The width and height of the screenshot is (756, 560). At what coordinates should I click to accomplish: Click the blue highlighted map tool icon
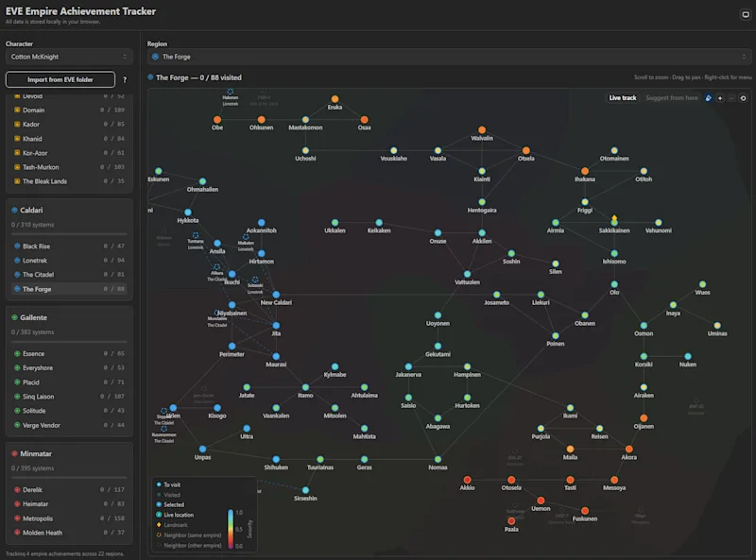[708, 98]
